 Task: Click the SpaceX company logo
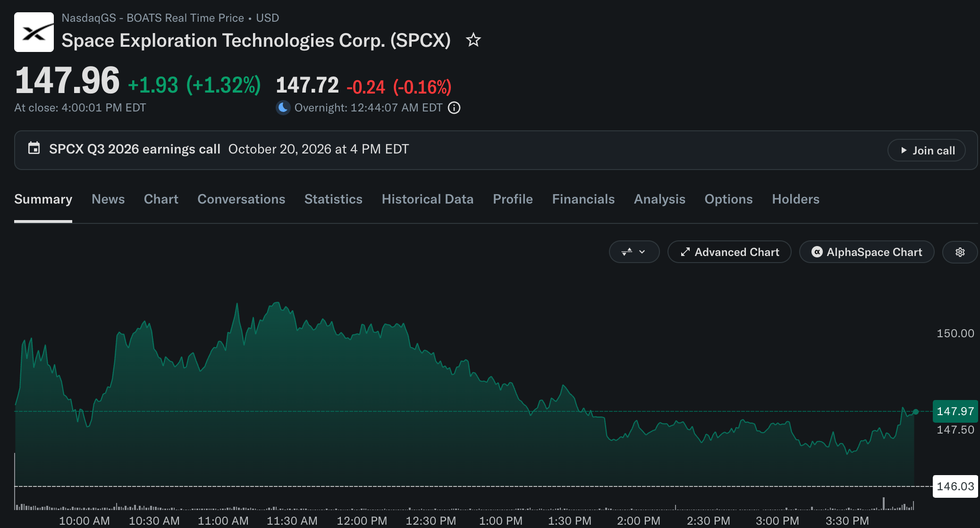(34, 32)
